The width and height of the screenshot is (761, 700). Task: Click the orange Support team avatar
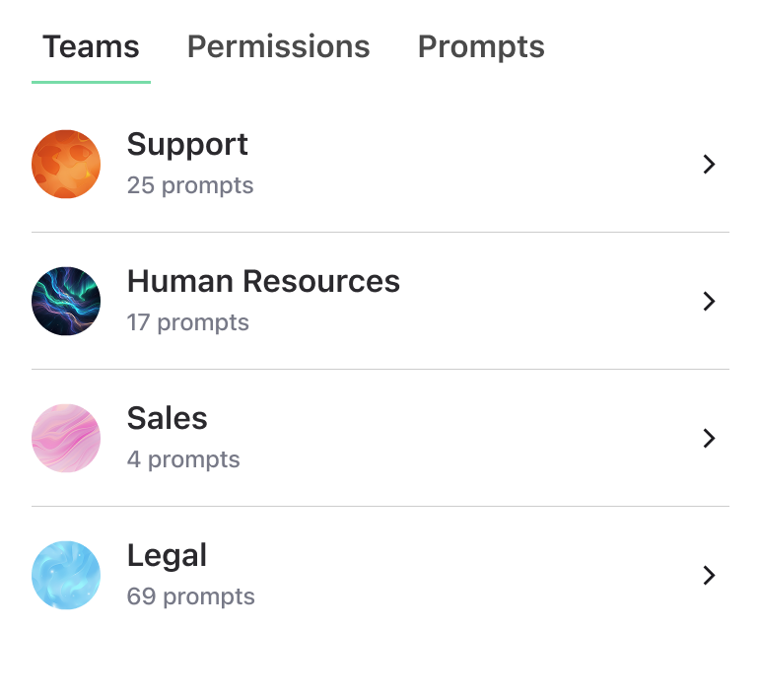click(x=66, y=164)
